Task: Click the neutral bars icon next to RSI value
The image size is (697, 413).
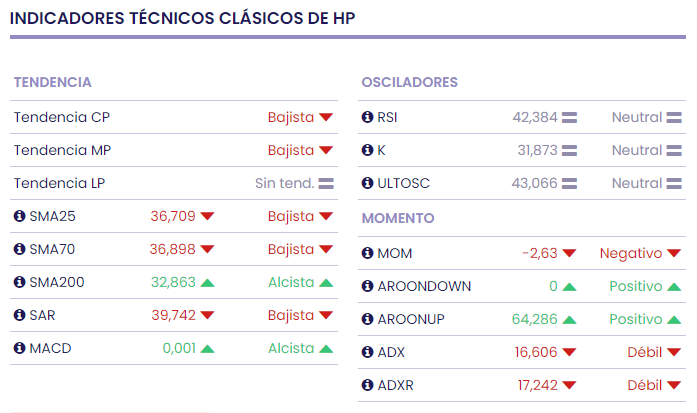Action: 570,118
